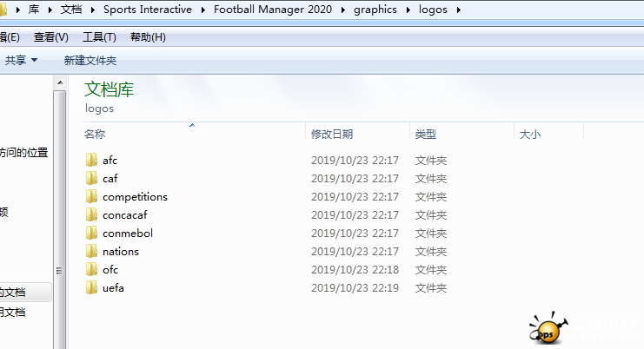The width and height of the screenshot is (644, 349).
Task: Go to Sports Interactive breadcrumb
Action: (x=148, y=10)
